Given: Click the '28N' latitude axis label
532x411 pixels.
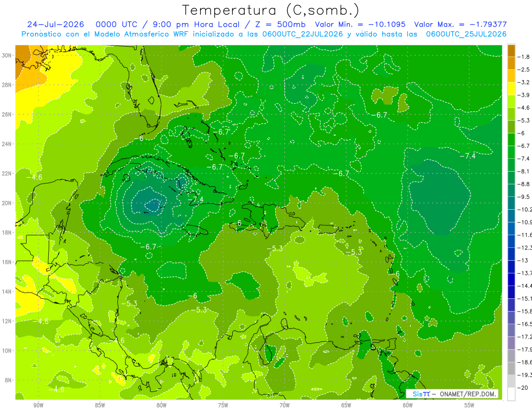Looking at the screenshot, I should (8, 85).
